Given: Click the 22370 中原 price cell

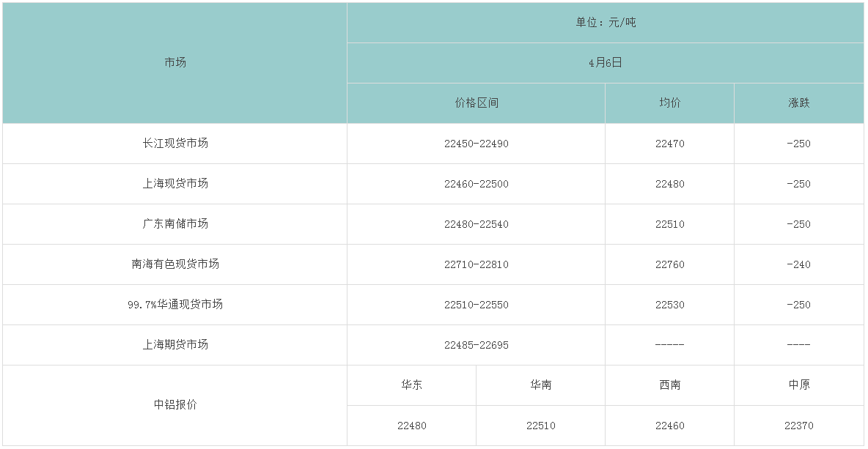Looking at the screenshot, I should (x=799, y=426).
